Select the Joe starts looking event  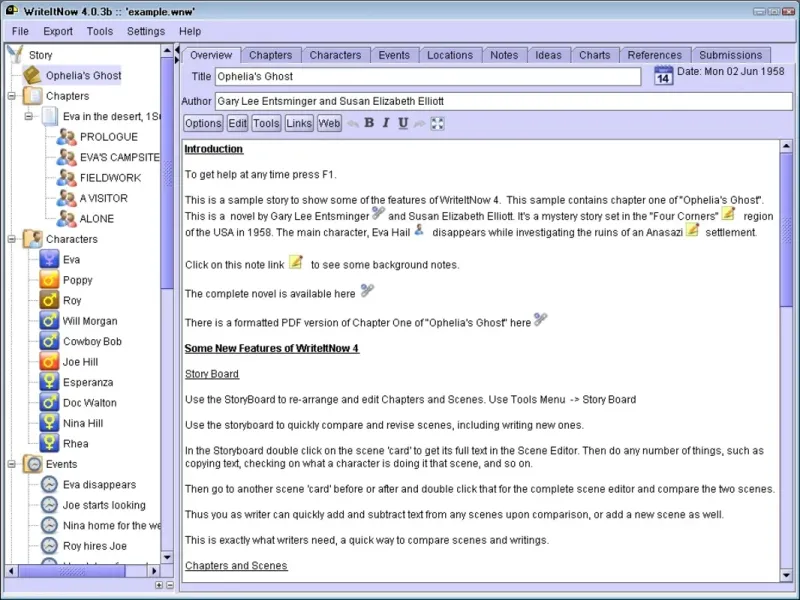(104, 505)
